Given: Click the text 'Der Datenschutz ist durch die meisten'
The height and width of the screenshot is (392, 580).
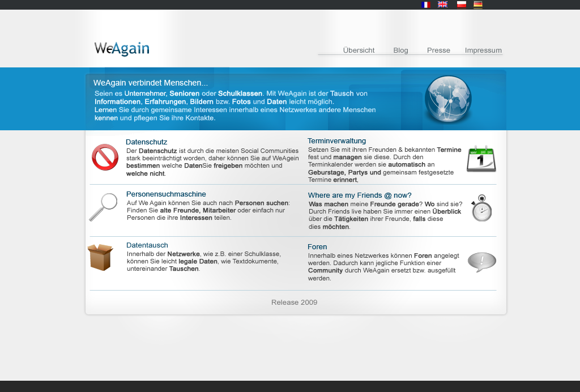Looking at the screenshot, I should point(212,151).
